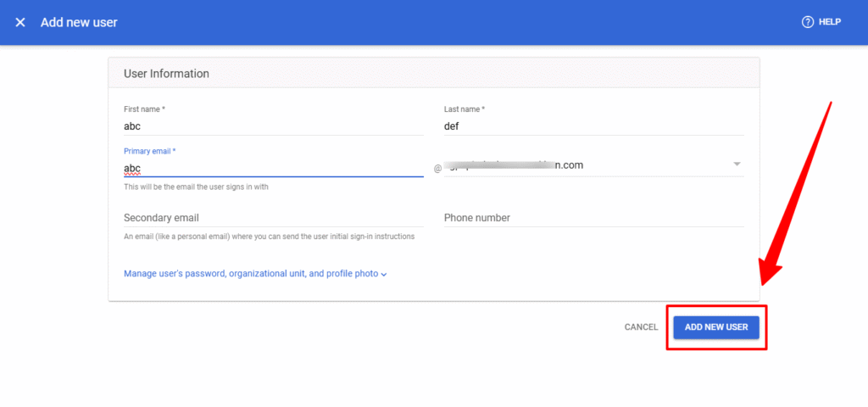Image resolution: width=868 pixels, height=407 pixels.
Task: Click the ADD NEW USER button
Action: pyautogui.click(x=716, y=326)
